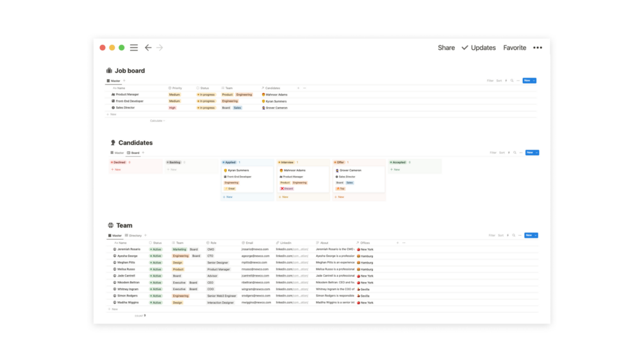644x362 pixels.
Task: Click Sort in Candidates toolbar
Action: (502, 152)
